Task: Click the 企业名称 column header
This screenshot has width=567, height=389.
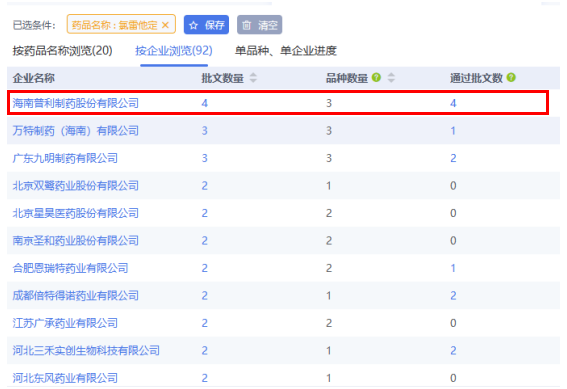Action: (x=34, y=78)
